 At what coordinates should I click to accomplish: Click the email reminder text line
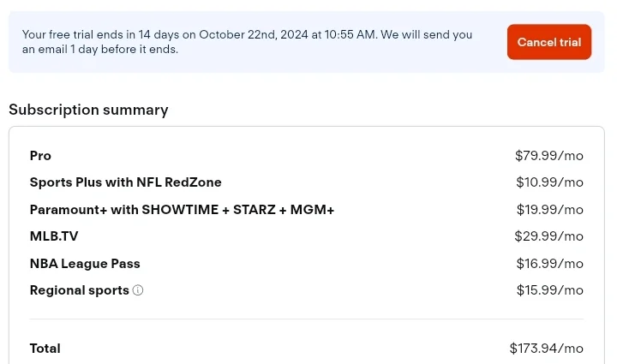click(100, 49)
